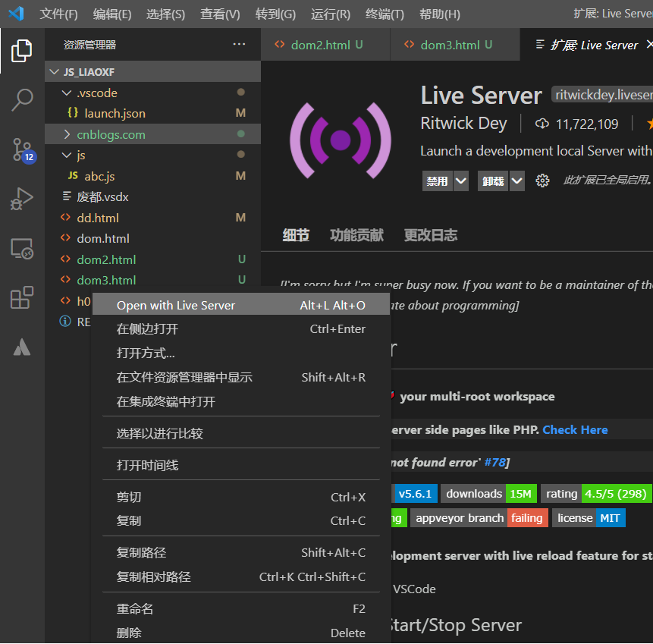Open the 帮助(H) menu
The height and width of the screenshot is (644, 653).
pyautogui.click(x=440, y=14)
